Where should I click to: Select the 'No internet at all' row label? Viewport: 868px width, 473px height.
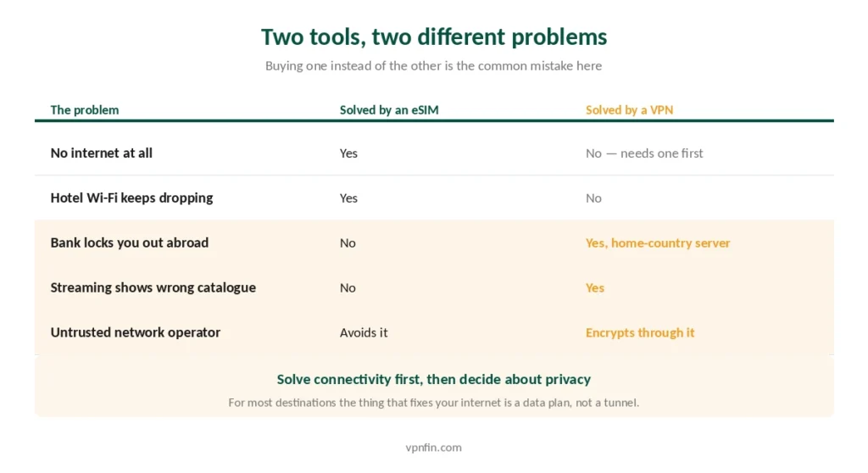[x=102, y=153]
